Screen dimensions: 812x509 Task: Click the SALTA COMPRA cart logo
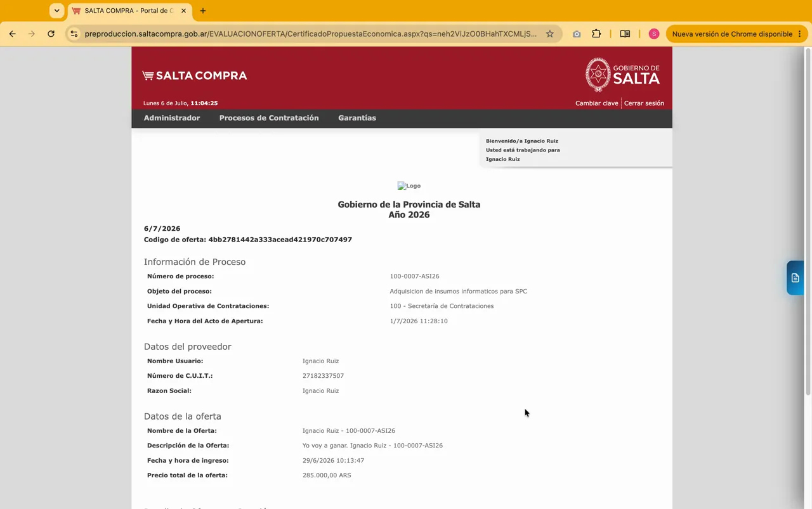click(195, 75)
